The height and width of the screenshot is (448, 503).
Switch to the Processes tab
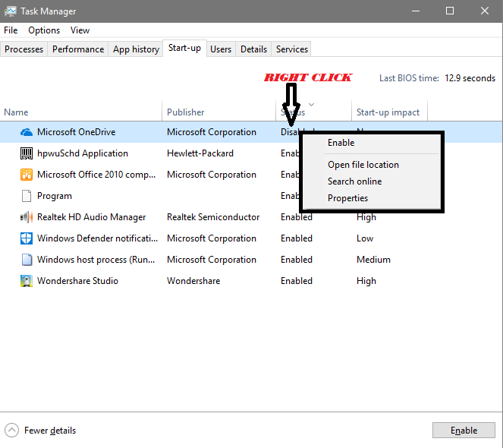pos(24,49)
